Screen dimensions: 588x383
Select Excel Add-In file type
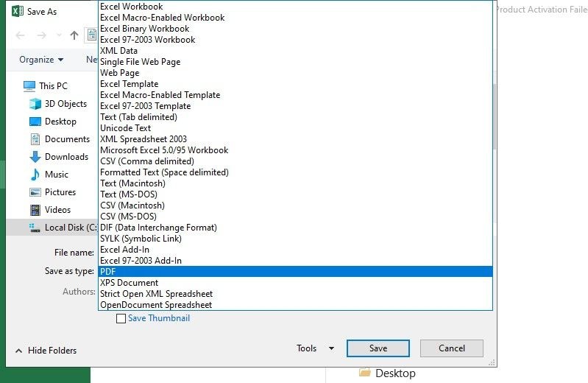click(x=295, y=250)
